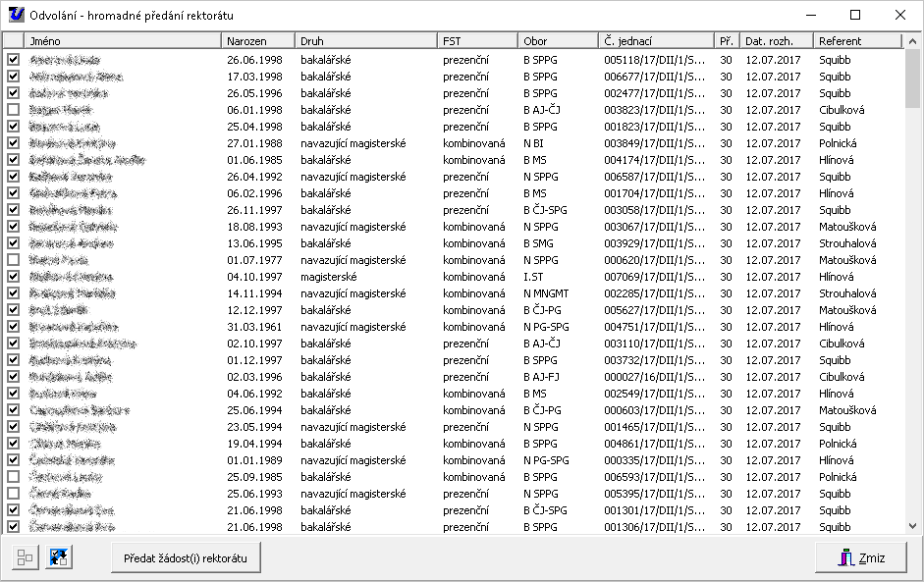924x582 pixels.
Task: Maximize the Odvolání window
Action: (854, 15)
